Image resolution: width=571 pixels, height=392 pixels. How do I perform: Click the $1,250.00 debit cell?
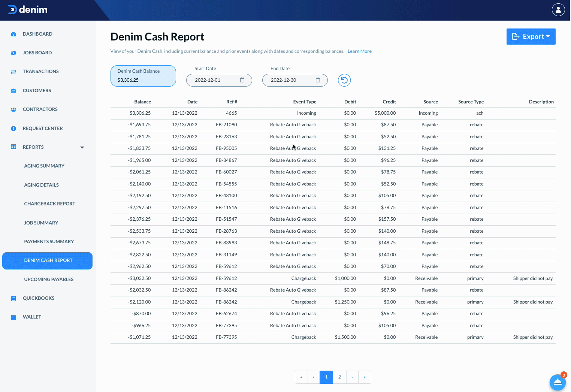[x=345, y=302]
